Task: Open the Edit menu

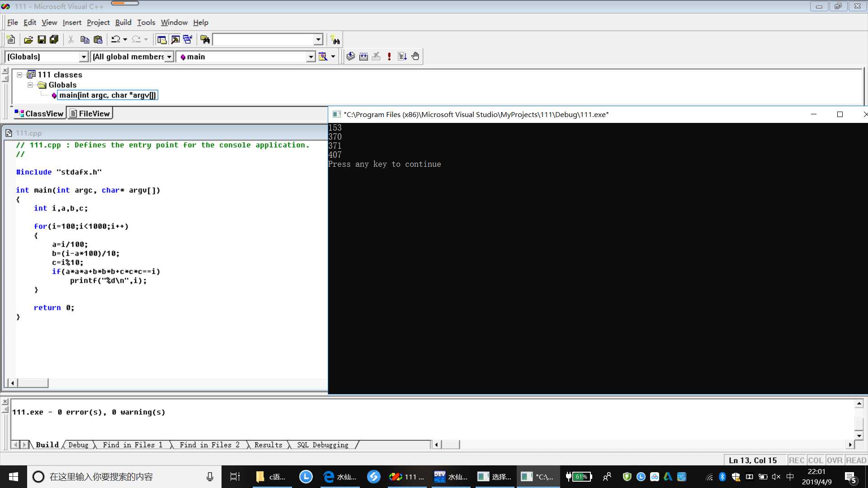Action: point(30,23)
